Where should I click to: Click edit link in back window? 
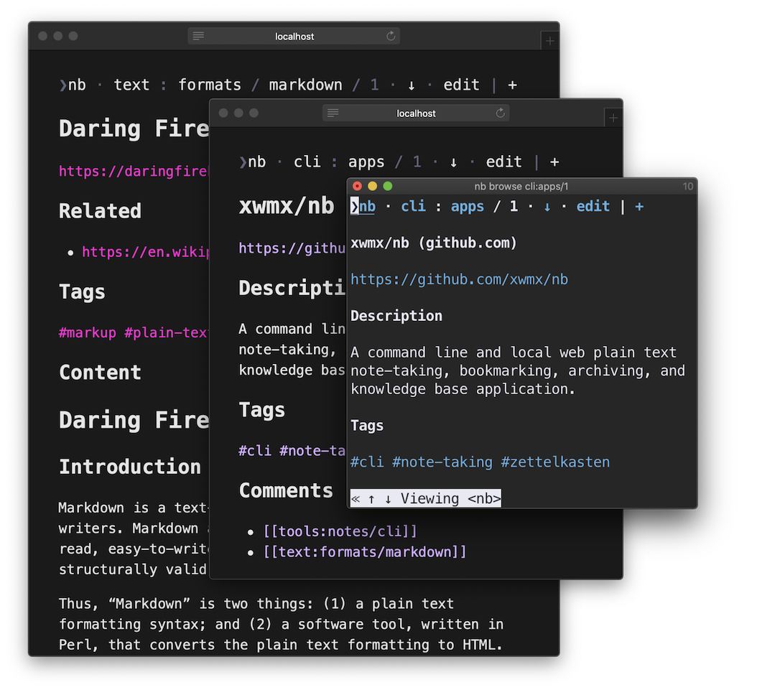[x=461, y=85]
